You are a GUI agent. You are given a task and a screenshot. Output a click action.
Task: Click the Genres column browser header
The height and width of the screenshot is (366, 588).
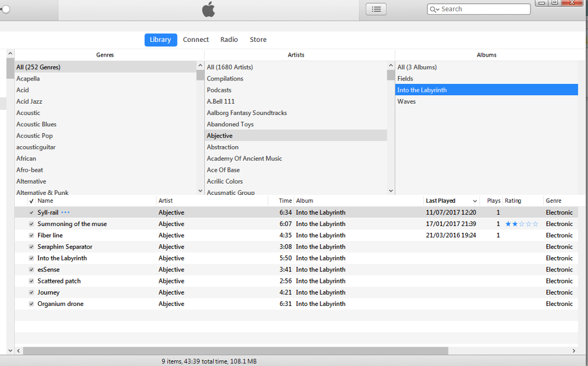coord(105,55)
